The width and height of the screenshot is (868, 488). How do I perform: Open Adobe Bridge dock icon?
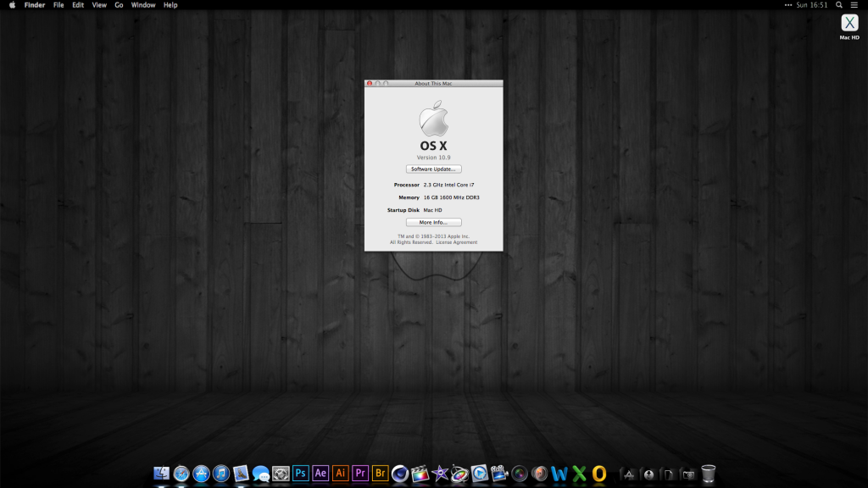pos(381,474)
